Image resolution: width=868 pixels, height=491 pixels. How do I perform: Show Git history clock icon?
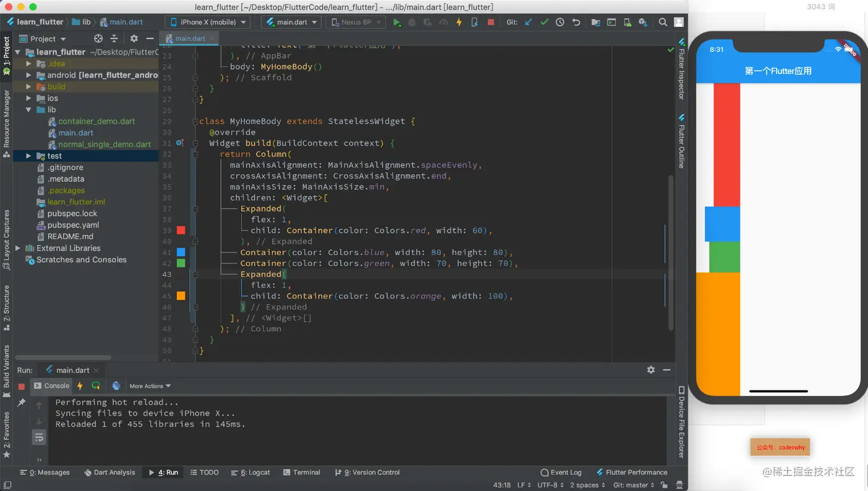click(x=560, y=22)
